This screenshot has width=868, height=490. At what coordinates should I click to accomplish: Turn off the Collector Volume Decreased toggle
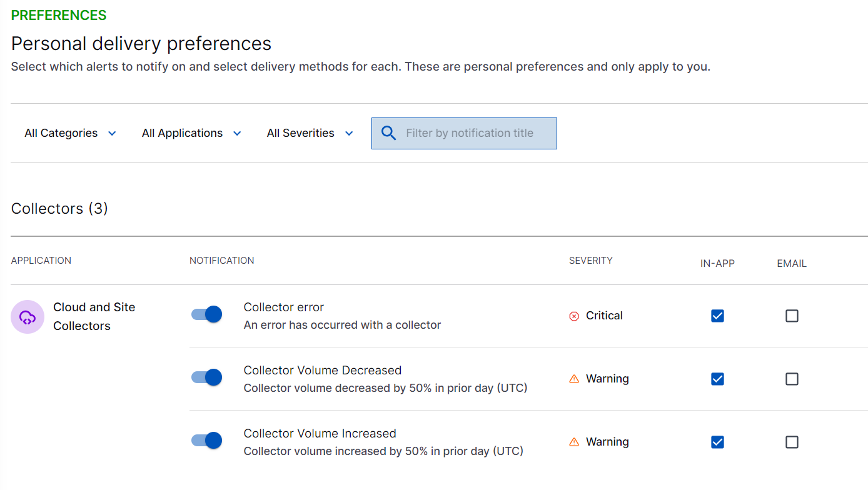(206, 377)
